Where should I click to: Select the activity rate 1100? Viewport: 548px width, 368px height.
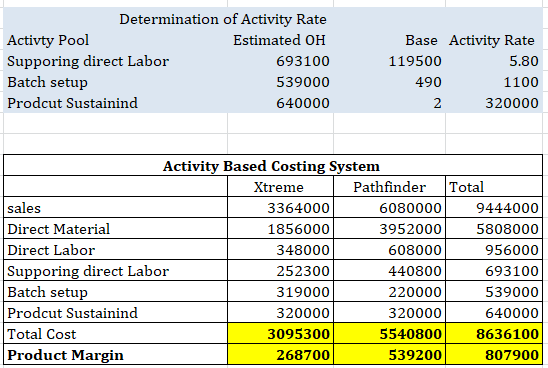(x=521, y=82)
